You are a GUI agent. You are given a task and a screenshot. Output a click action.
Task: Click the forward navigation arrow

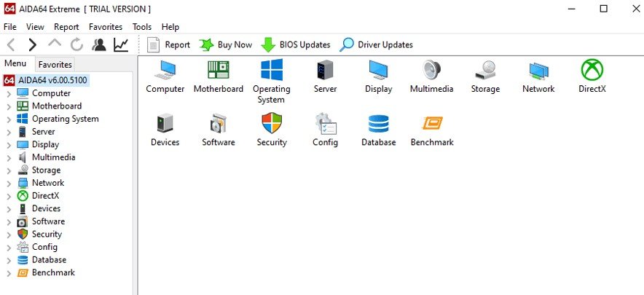pyautogui.click(x=33, y=45)
